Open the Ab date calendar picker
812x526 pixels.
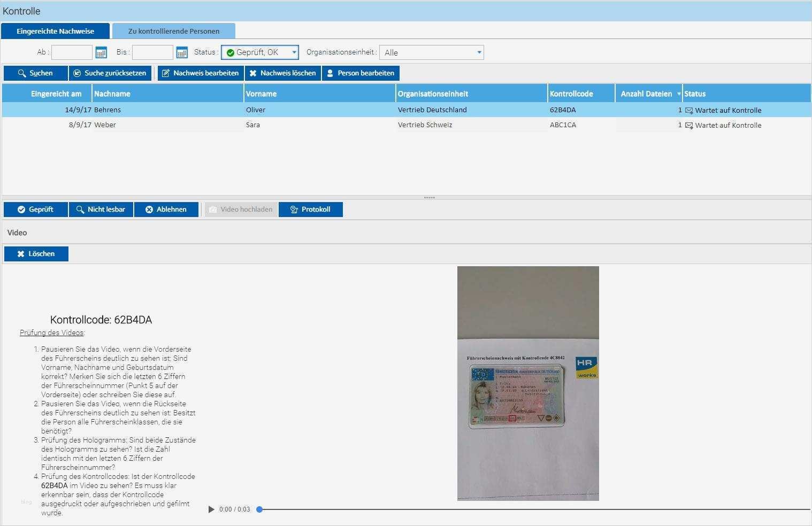coord(101,52)
